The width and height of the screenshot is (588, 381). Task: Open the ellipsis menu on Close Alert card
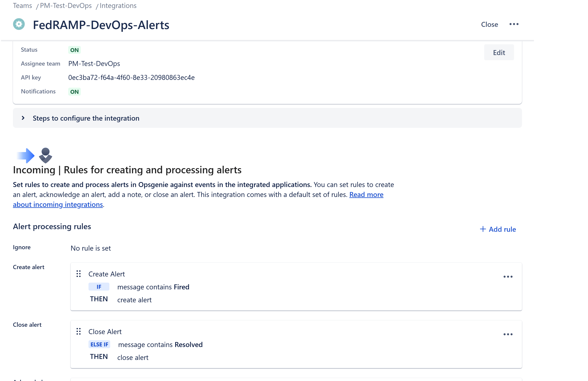(x=508, y=334)
